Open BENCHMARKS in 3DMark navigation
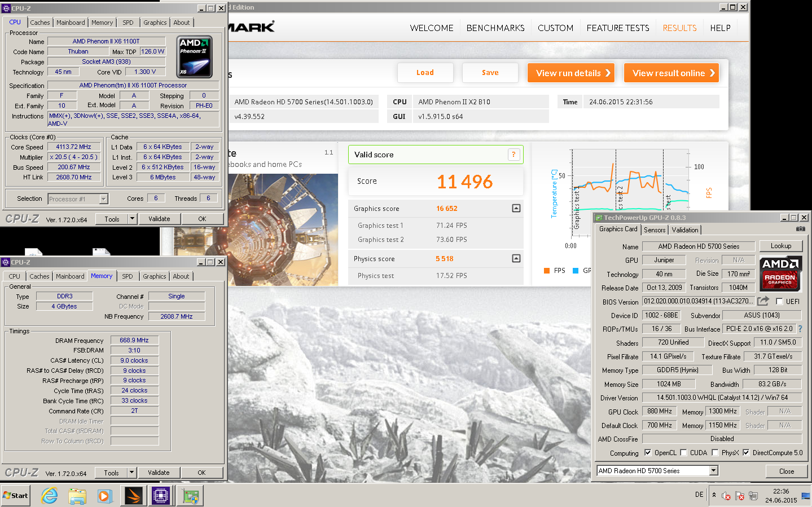The height and width of the screenshot is (507, 812). tap(495, 28)
